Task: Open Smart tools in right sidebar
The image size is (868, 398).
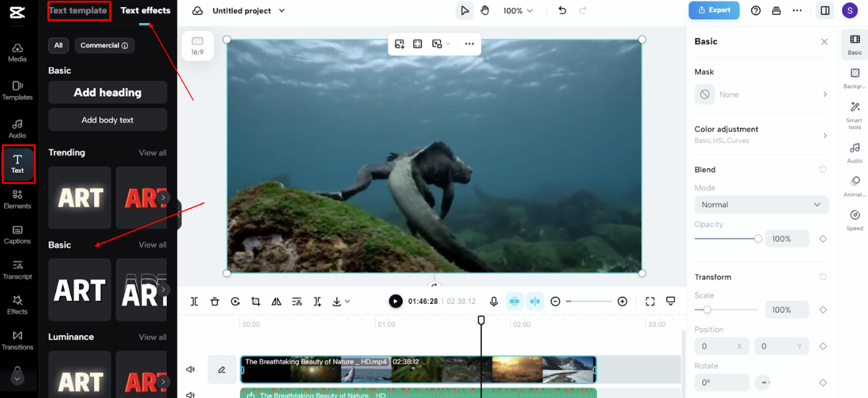Action: tap(855, 116)
